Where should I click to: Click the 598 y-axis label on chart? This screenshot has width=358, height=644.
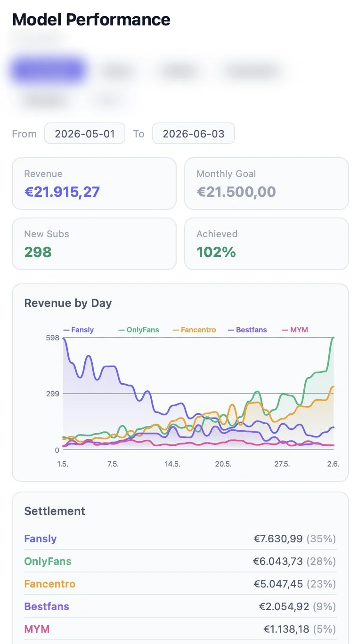(x=53, y=338)
